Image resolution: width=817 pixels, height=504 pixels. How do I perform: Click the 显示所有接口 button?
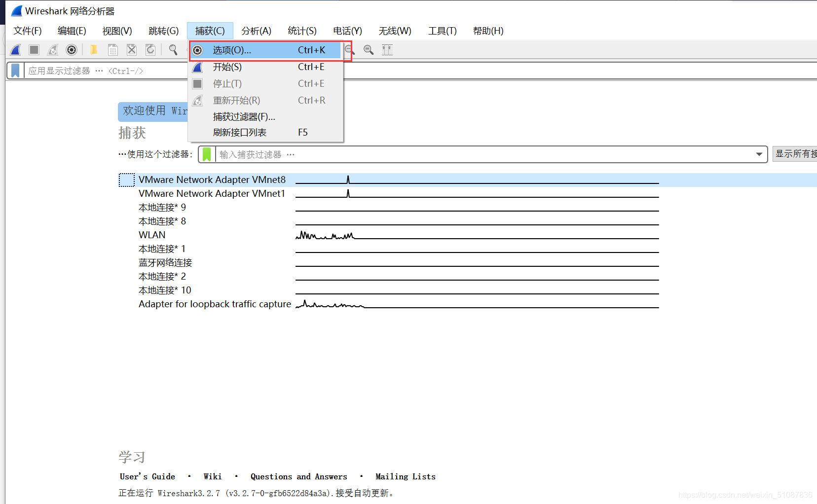[795, 154]
